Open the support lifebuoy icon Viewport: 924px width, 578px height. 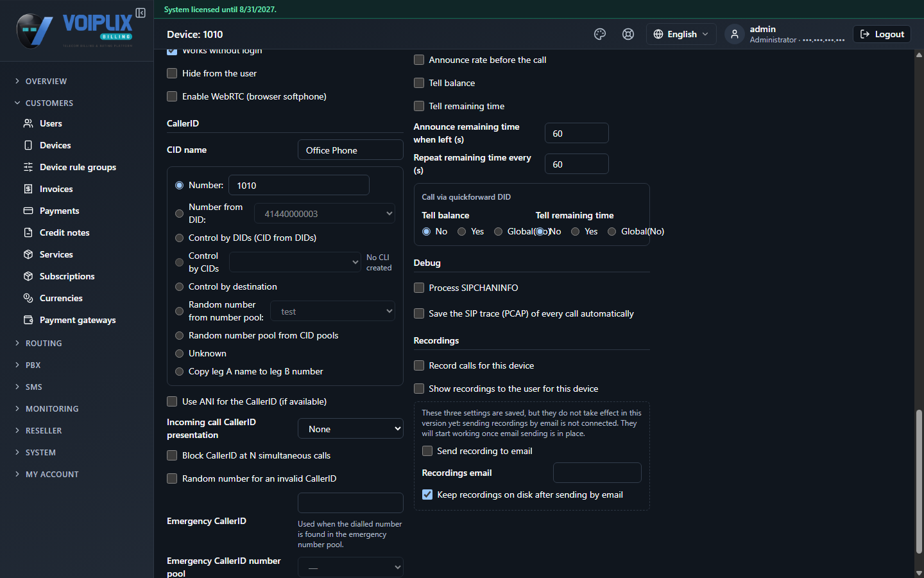pos(628,34)
